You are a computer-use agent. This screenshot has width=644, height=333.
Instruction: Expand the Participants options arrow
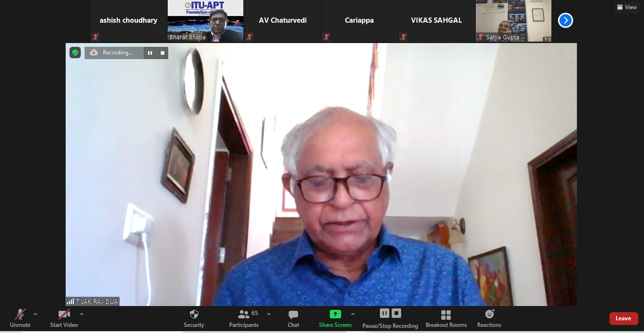pyautogui.click(x=269, y=314)
